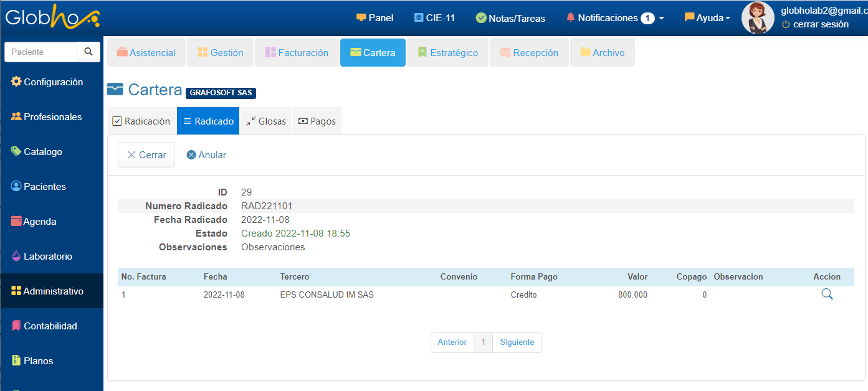Open Configuración in the sidebar
Image resolution: width=868 pixels, height=391 pixels.
[52, 82]
